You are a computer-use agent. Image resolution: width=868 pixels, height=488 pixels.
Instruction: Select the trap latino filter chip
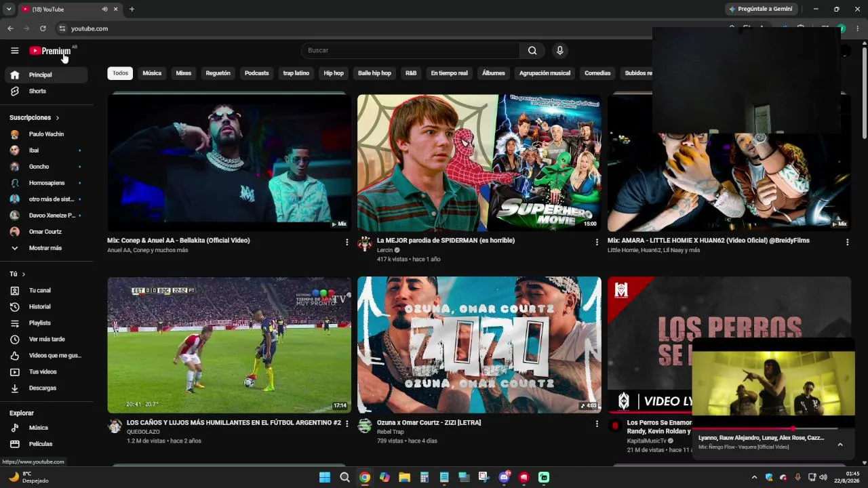tap(296, 73)
